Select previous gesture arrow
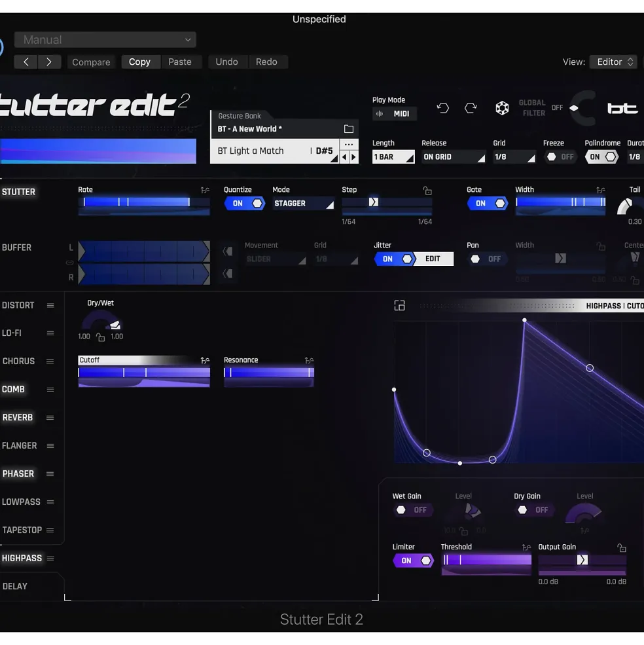644x645 pixels. (344, 157)
